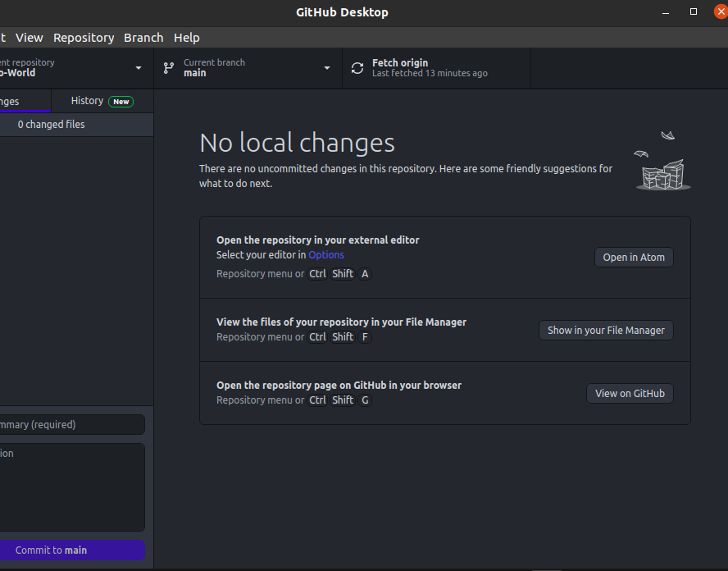Click the Ctrl Shift G shortcut hint
This screenshot has width=728, height=571.
click(339, 400)
